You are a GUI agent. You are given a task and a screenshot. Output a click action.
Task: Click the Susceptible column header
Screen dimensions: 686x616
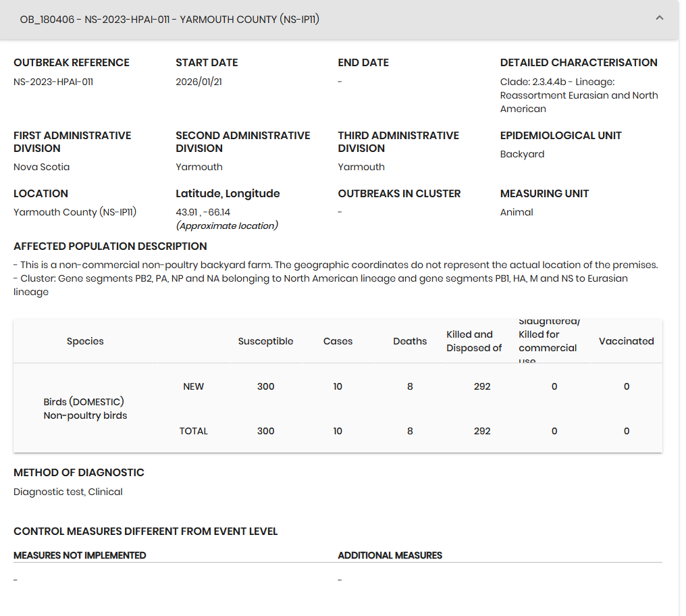pos(265,341)
